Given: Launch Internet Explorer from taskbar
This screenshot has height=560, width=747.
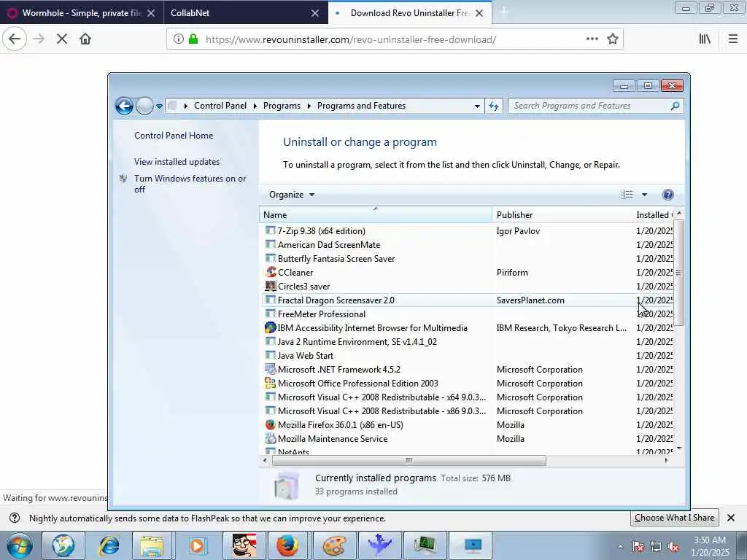Looking at the screenshot, I should (109, 545).
